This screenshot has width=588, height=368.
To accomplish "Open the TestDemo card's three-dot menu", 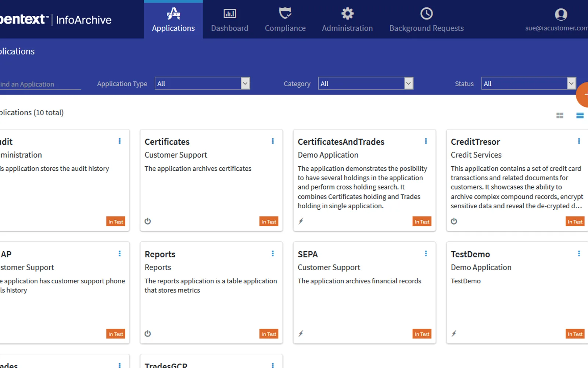I will point(579,254).
